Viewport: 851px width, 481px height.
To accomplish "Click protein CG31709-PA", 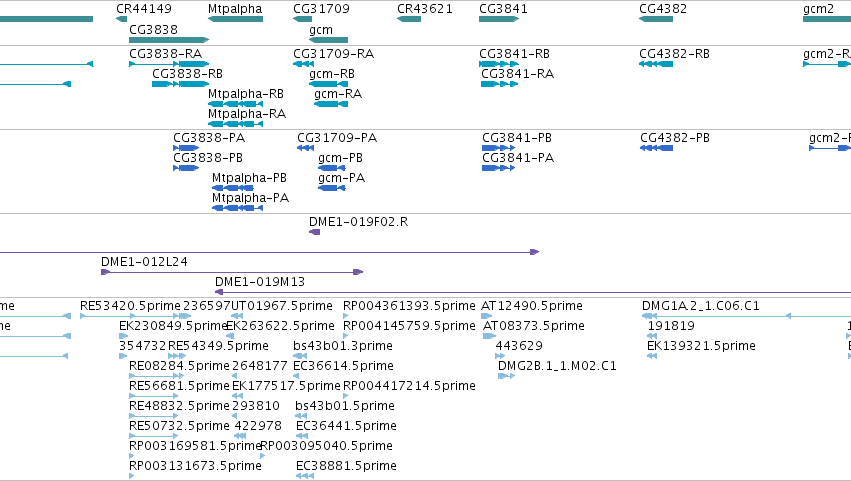I will 337,138.
